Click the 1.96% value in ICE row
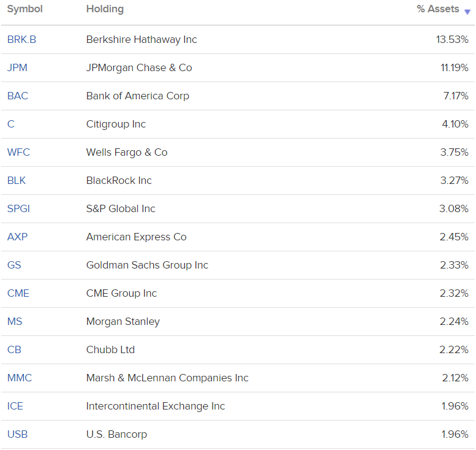The width and height of the screenshot is (476, 450). (x=455, y=406)
